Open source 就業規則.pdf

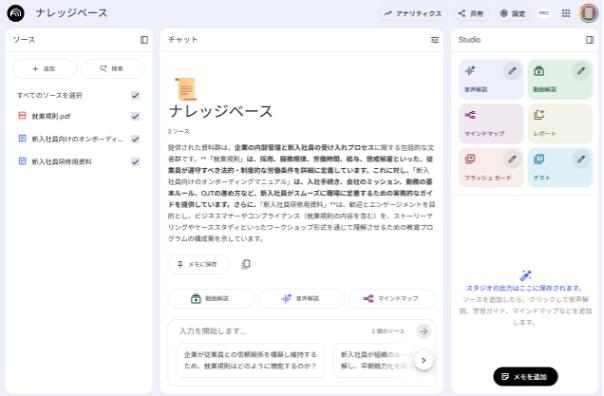point(51,116)
